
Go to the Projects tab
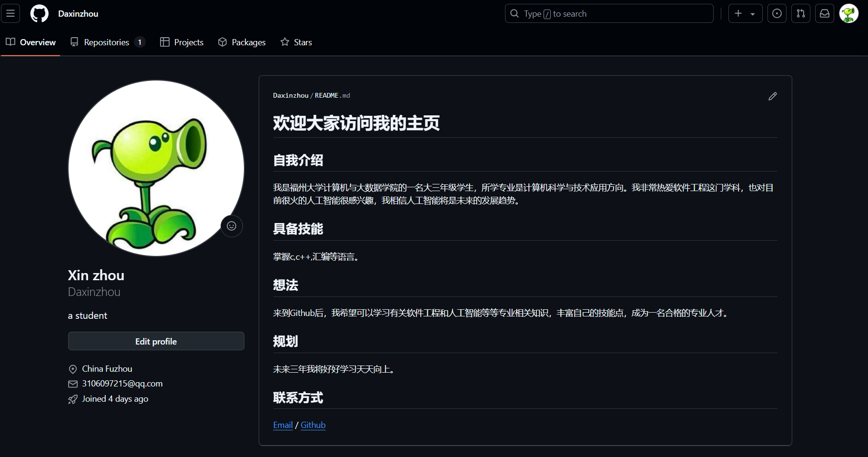pyautogui.click(x=182, y=42)
